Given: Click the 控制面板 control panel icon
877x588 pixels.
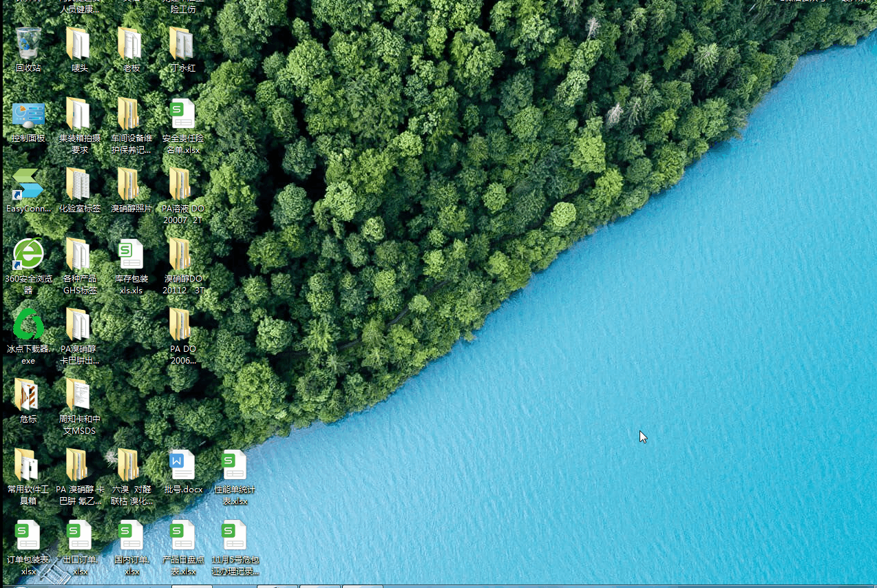Looking at the screenshot, I should (28, 115).
